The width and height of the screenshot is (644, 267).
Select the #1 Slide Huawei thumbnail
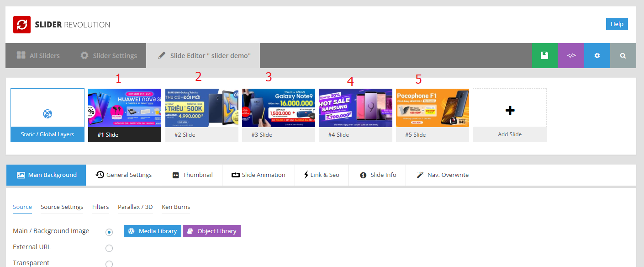click(x=125, y=115)
